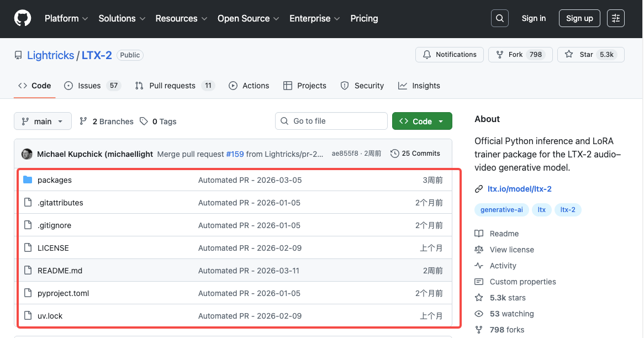Open the header settings sliders icon
The height and width of the screenshot is (338, 644).
616,18
